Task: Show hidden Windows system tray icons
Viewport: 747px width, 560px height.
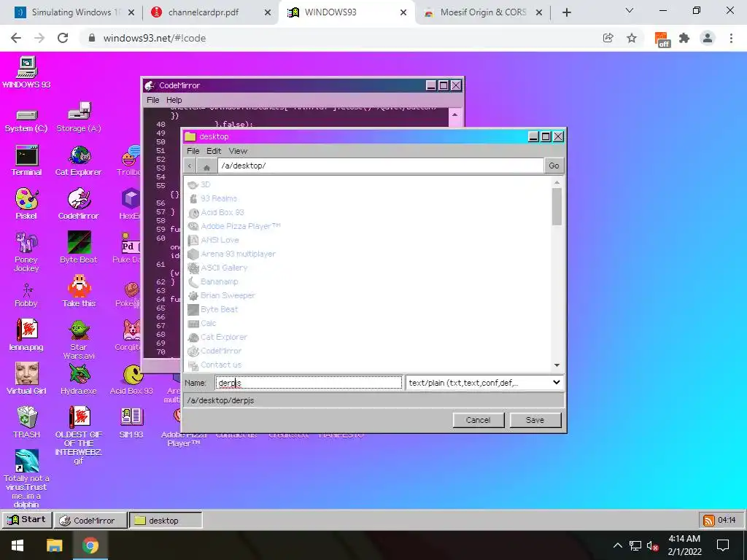Action: coord(617,545)
